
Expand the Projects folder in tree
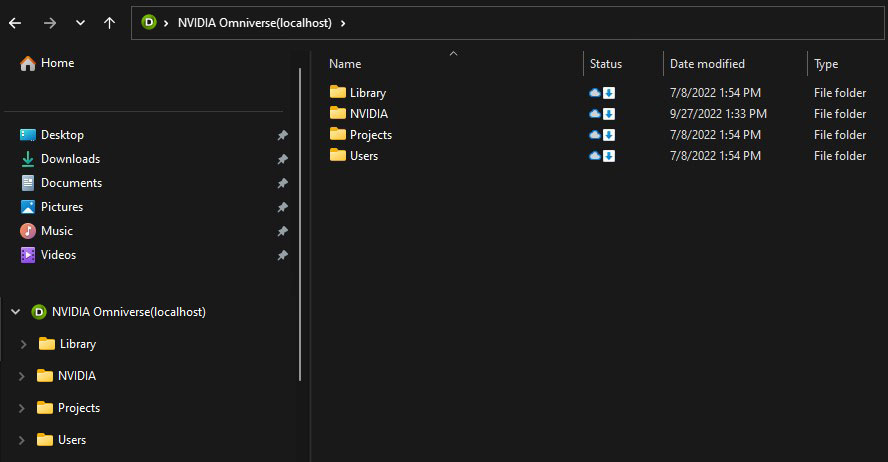22,408
